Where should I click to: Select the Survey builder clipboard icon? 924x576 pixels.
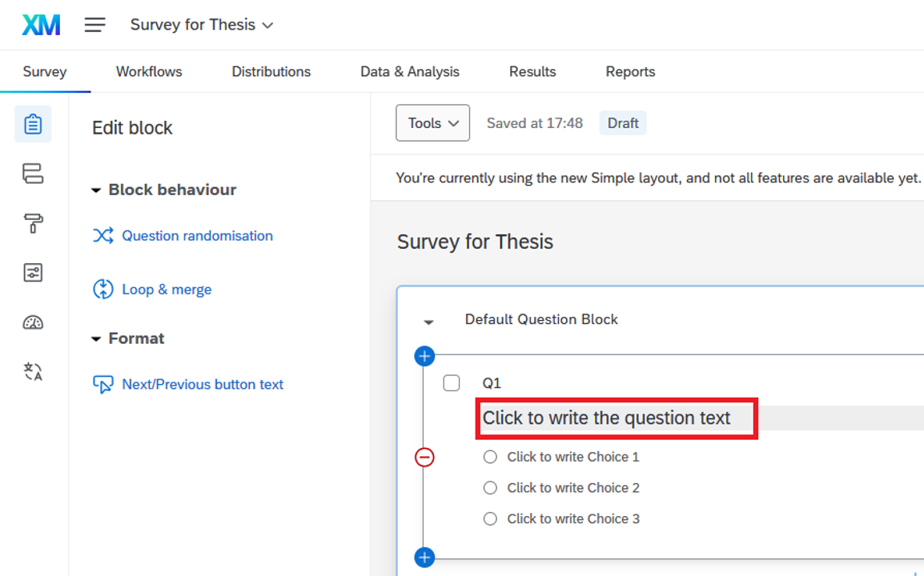(x=33, y=124)
